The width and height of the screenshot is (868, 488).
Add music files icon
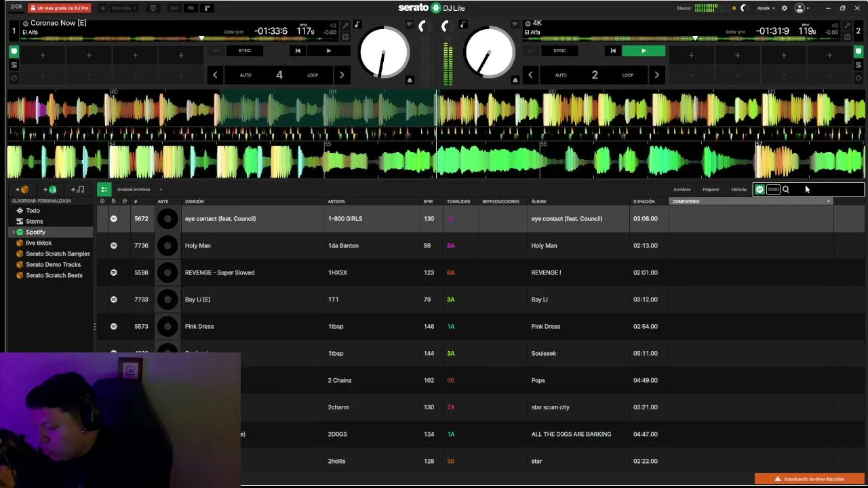coord(78,190)
